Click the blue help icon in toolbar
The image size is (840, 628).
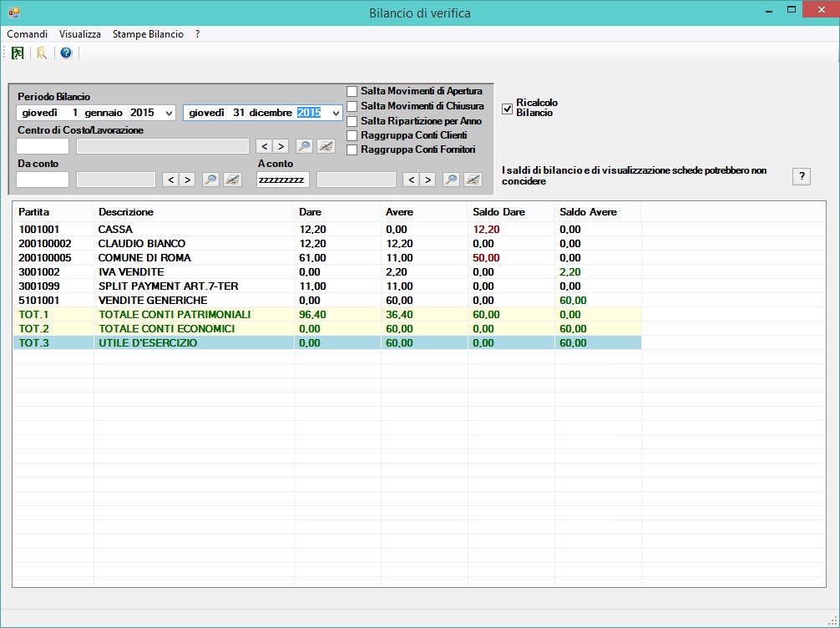[66, 53]
